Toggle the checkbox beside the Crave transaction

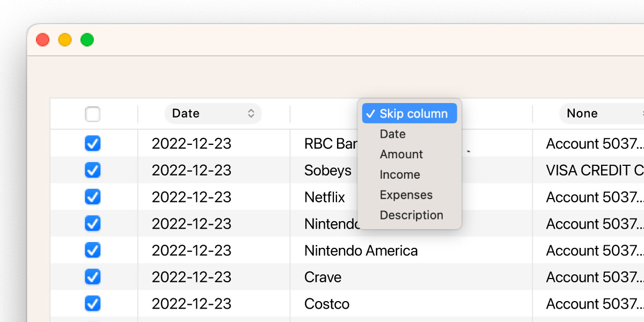(x=93, y=277)
